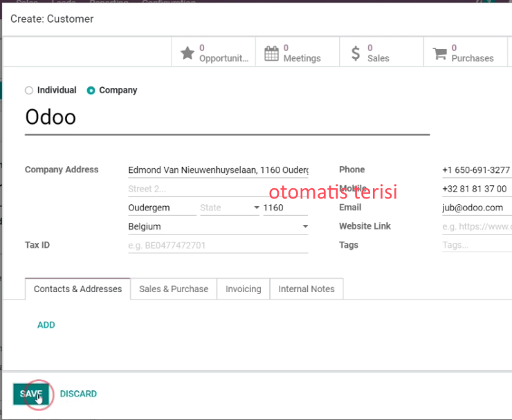Click the SAVE button
Screen dimensions: 512x420
tap(31, 394)
